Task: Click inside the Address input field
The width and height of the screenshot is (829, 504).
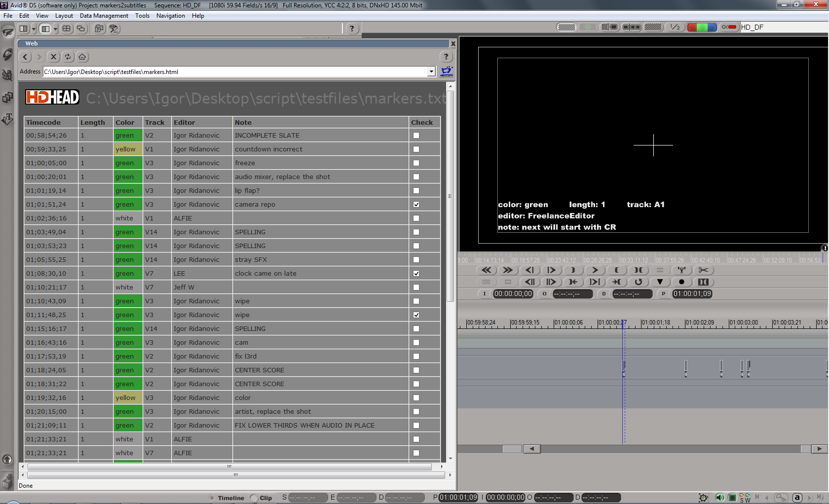Action: (x=235, y=72)
